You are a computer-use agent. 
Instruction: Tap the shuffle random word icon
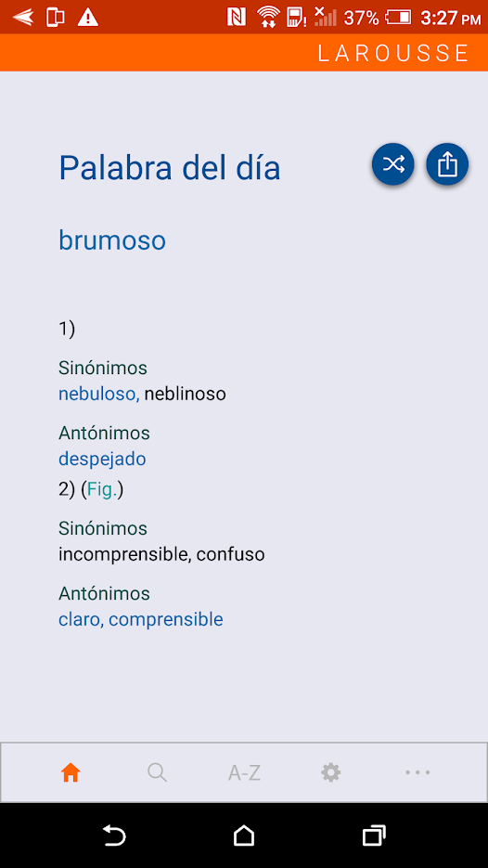click(x=392, y=164)
